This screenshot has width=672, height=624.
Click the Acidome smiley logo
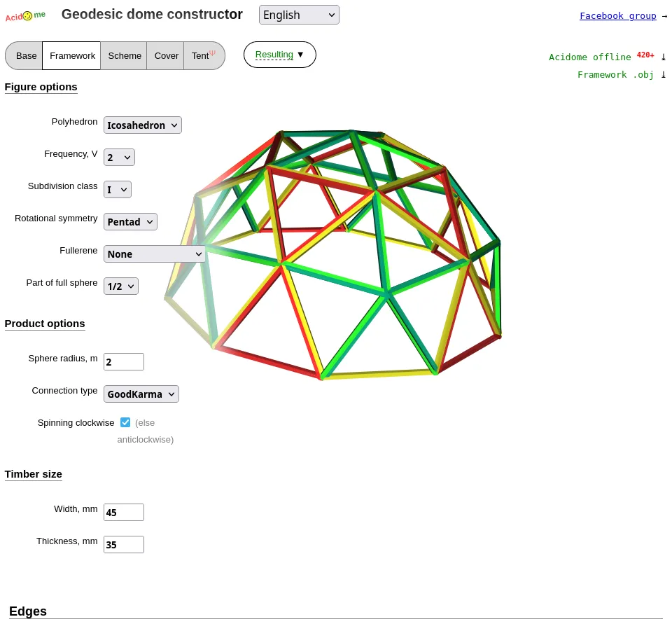click(x=27, y=15)
